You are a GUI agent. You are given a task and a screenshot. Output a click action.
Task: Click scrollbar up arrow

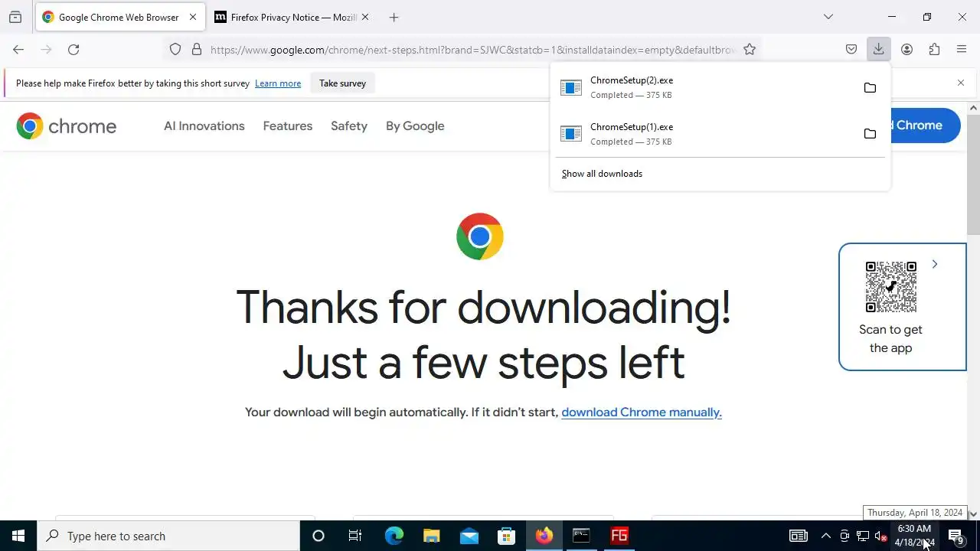tap(973, 108)
